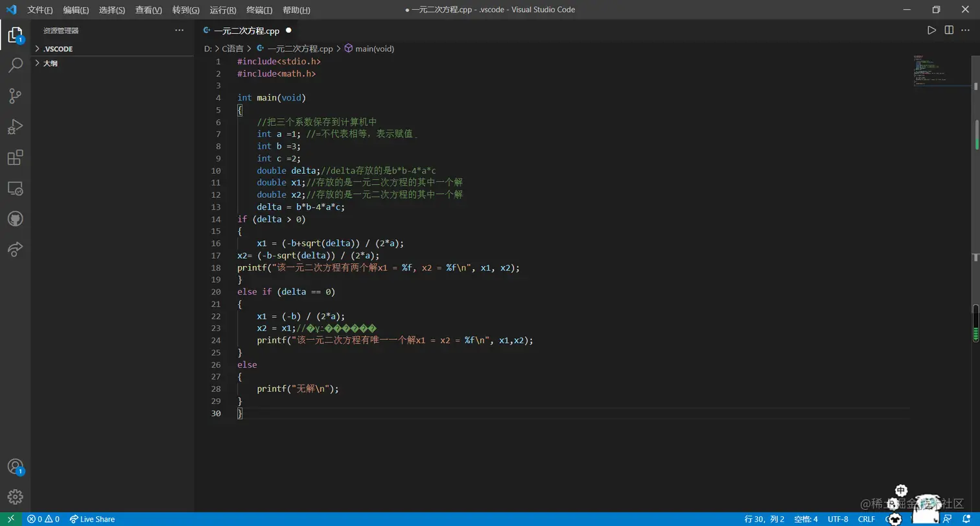980x526 pixels.
Task: Click the int main(void) line
Action: pos(272,98)
